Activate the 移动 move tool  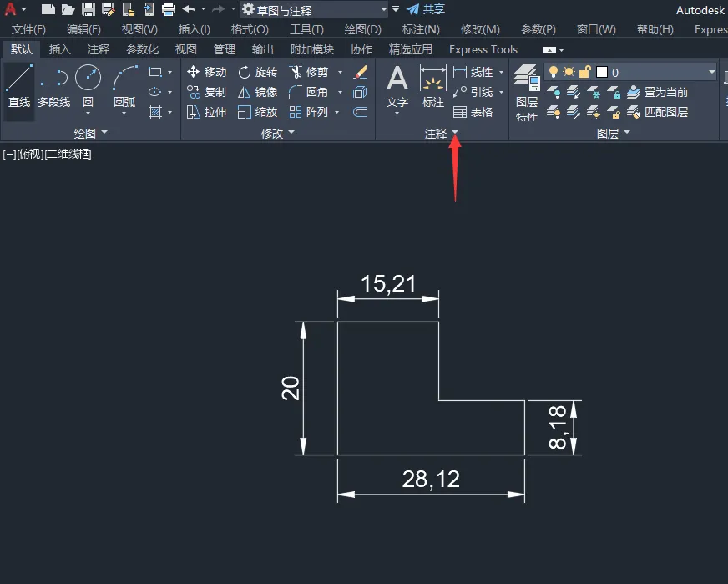pyautogui.click(x=206, y=72)
